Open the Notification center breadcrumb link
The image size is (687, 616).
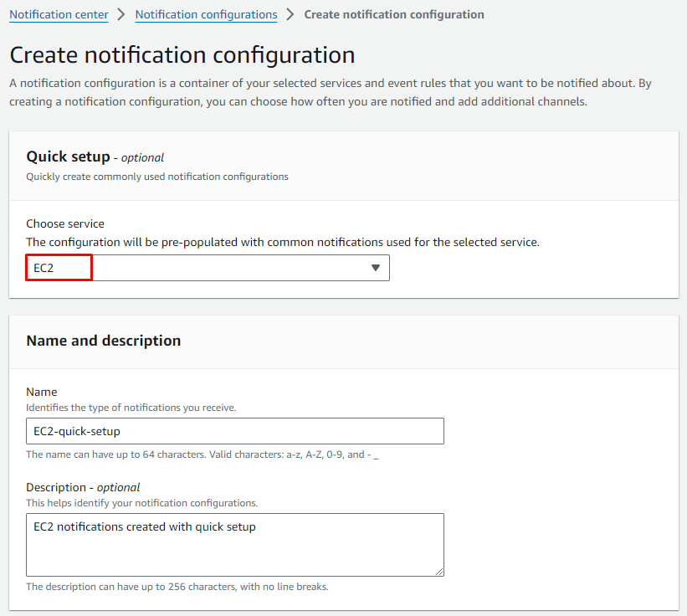[x=59, y=14]
